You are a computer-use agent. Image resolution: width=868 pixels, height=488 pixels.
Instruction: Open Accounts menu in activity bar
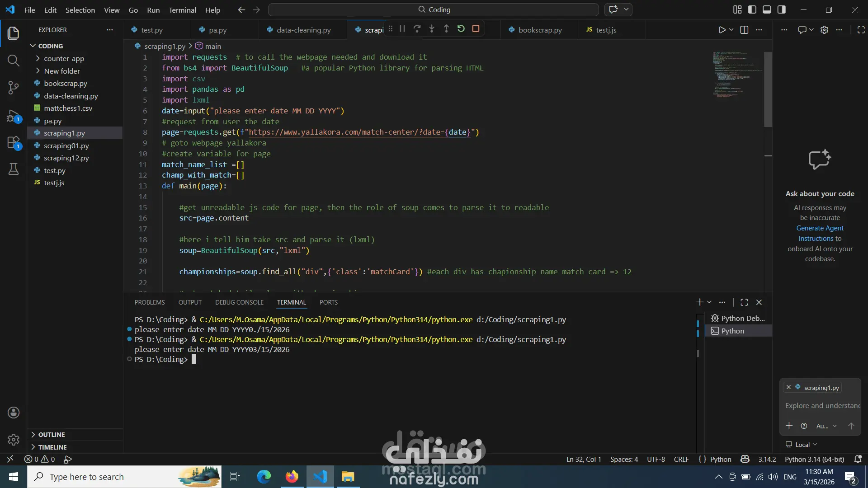[14, 413]
